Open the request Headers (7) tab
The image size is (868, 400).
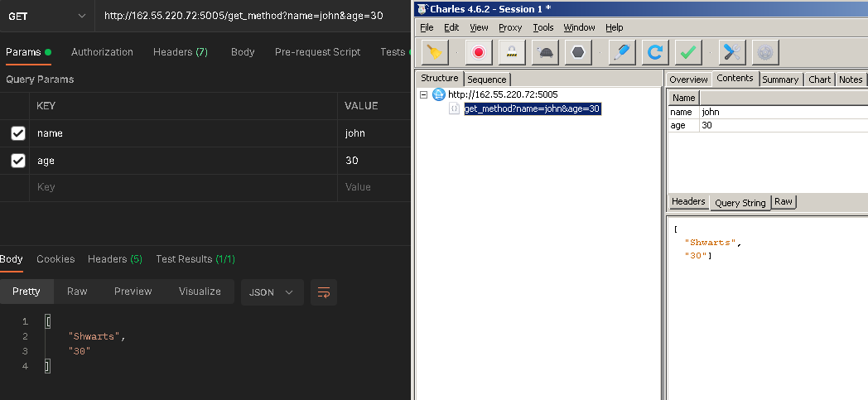(181, 52)
